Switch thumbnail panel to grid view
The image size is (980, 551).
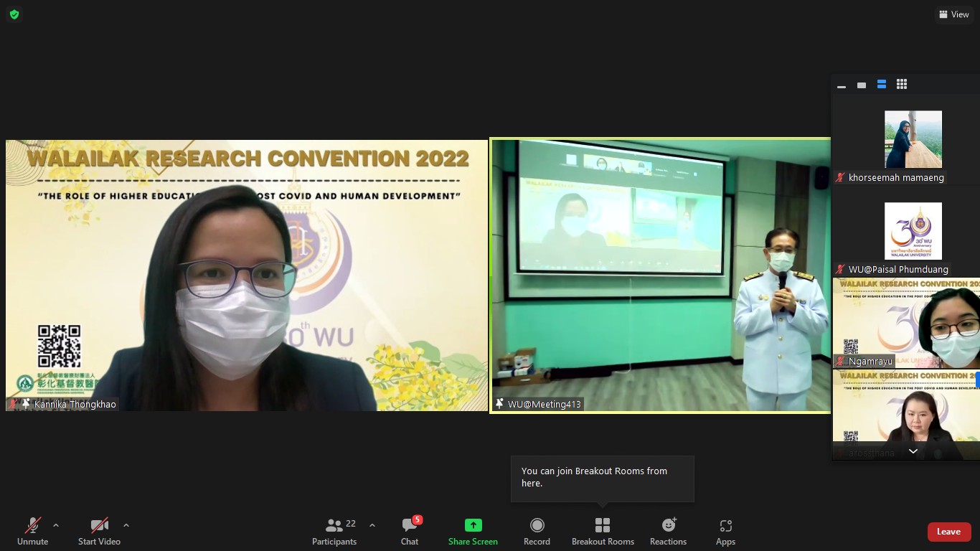click(x=902, y=85)
